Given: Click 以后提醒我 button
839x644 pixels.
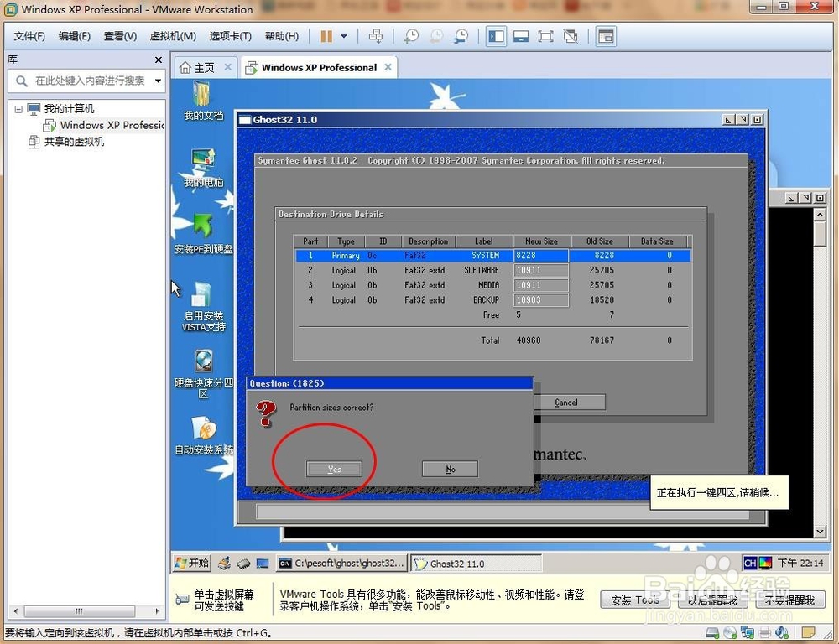Looking at the screenshot, I should 712,600.
